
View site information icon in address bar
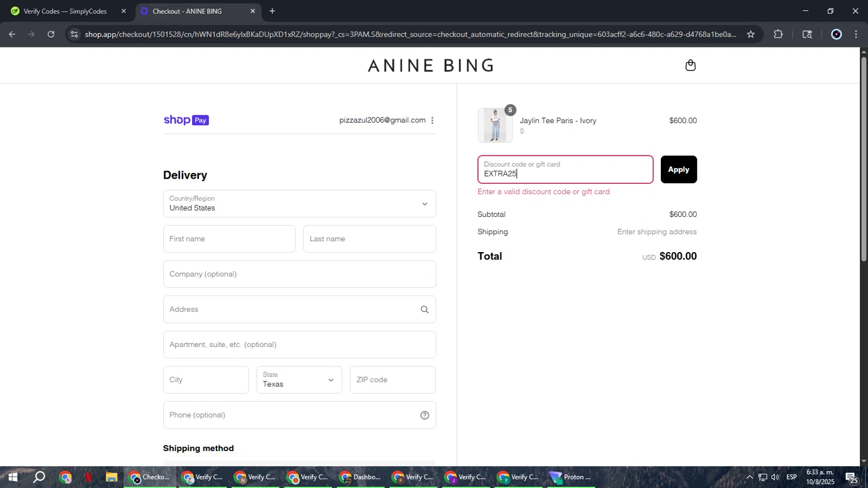coord(73,34)
